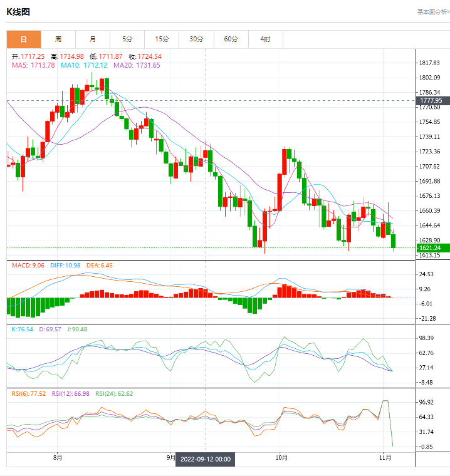Open the 5分 interval tab
The image size is (450, 476).
click(x=127, y=39)
